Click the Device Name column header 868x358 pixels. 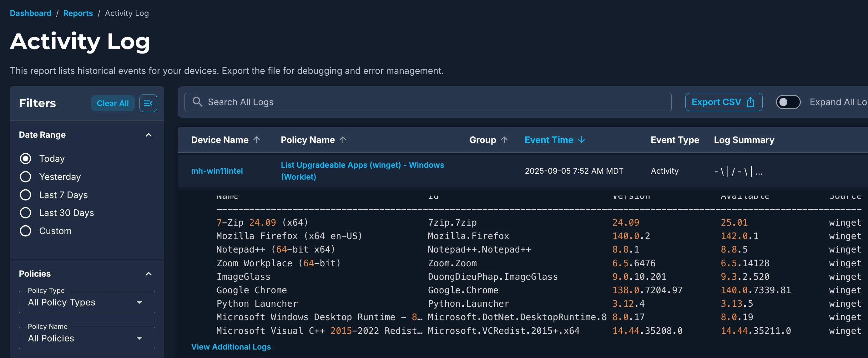(x=220, y=140)
